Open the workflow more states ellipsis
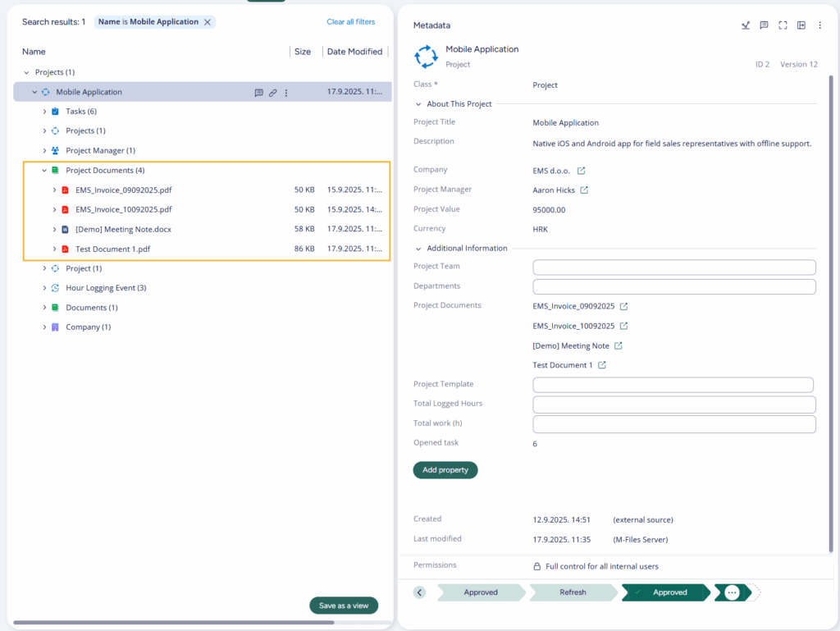Screen dimensions: 840x631 [x=733, y=592]
